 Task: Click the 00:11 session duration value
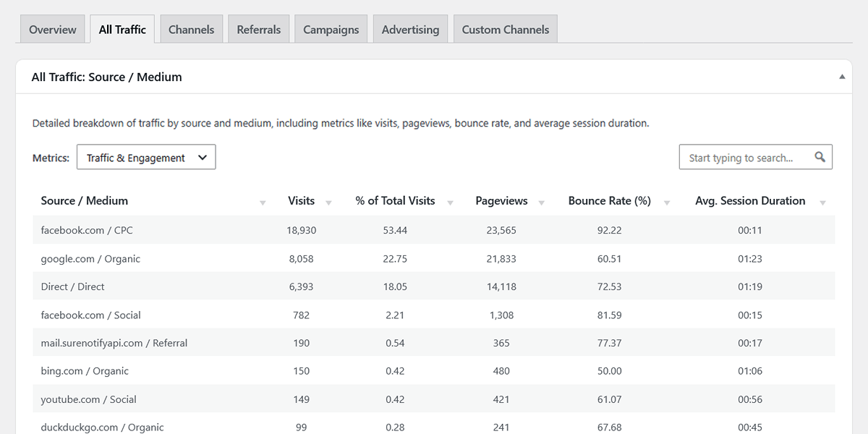tap(750, 230)
